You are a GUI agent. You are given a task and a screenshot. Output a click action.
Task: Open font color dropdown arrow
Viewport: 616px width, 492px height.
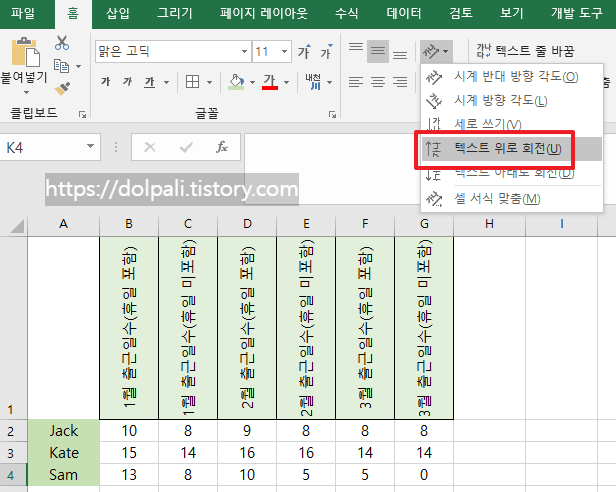tap(286, 82)
